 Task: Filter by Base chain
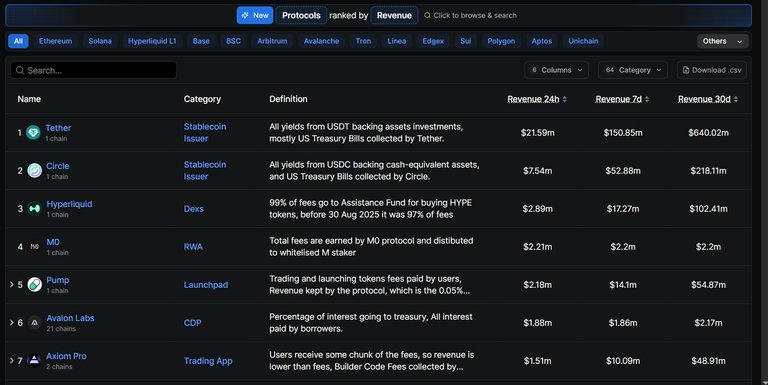coord(201,41)
